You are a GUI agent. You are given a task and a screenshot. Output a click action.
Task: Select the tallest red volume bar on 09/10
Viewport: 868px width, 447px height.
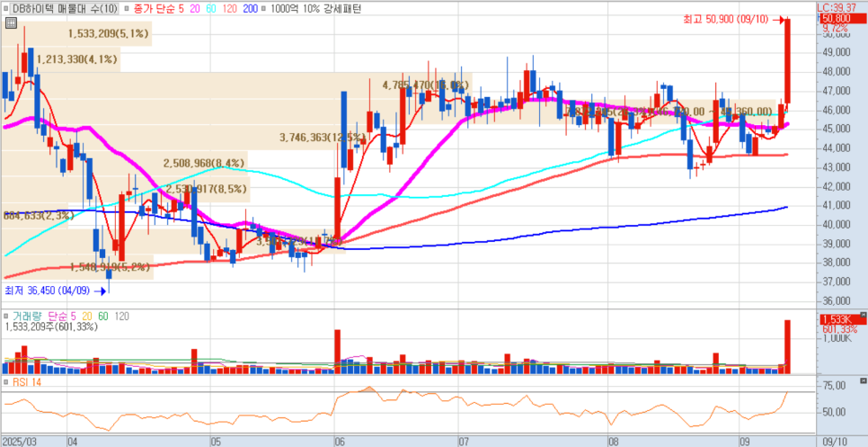[x=787, y=347]
